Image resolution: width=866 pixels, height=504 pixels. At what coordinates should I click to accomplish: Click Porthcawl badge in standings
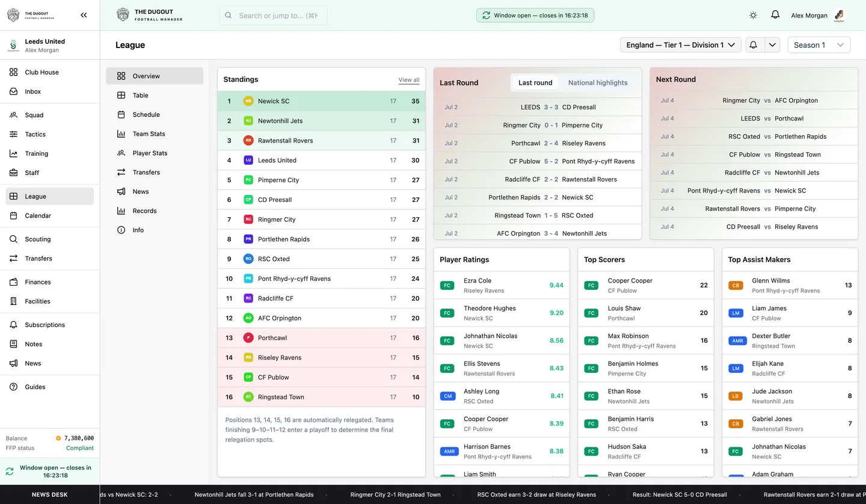click(248, 338)
